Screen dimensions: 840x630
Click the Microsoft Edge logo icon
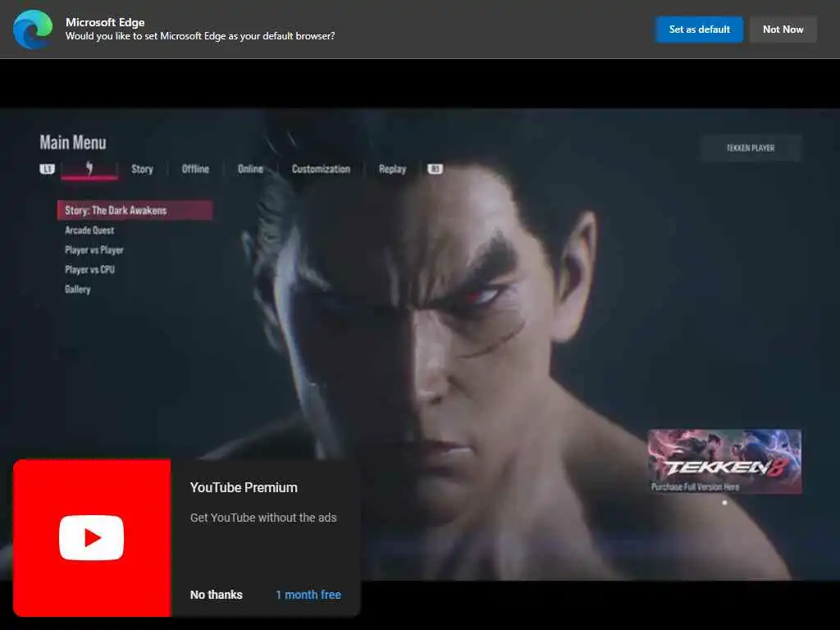[x=33, y=30]
